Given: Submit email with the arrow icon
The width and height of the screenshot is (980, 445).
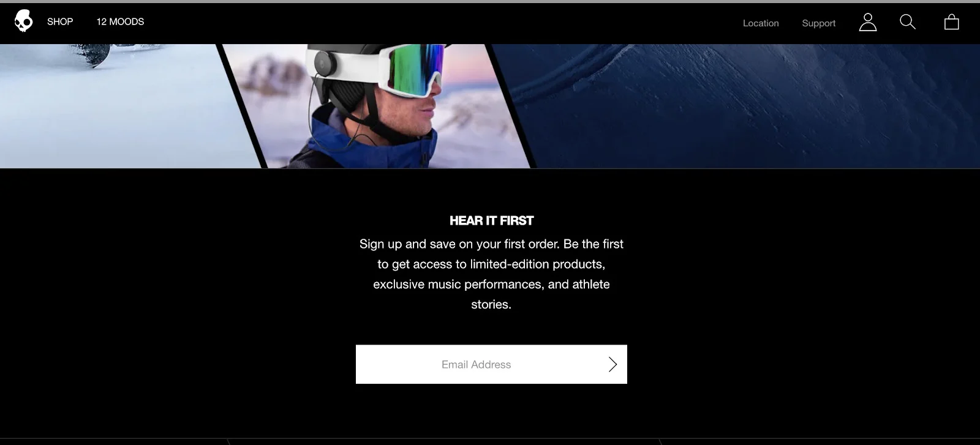Looking at the screenshot, I should click(612, 364).
